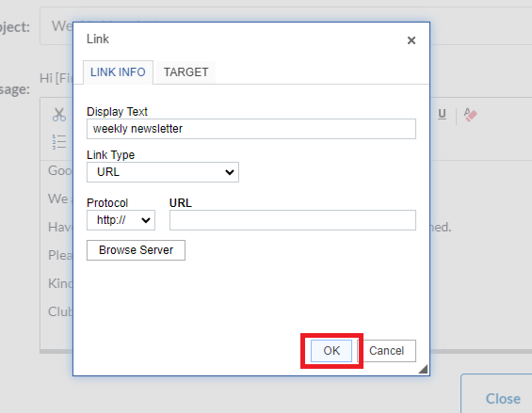The width and height of the screenshot is (532, 413).
Task: Click the Cancel button
Action: [x=386, y=351]
